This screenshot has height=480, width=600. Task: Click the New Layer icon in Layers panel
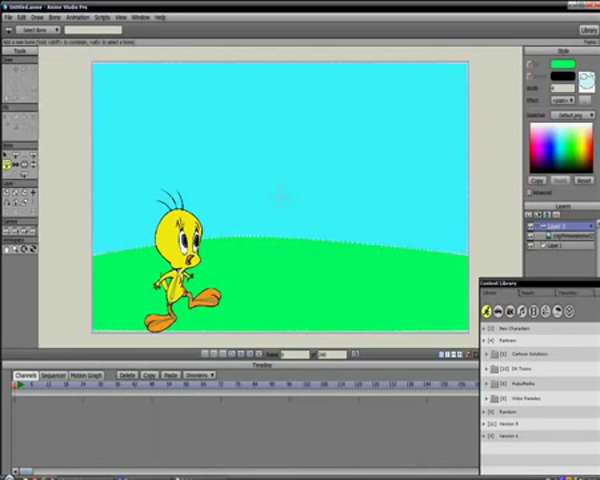529,215
